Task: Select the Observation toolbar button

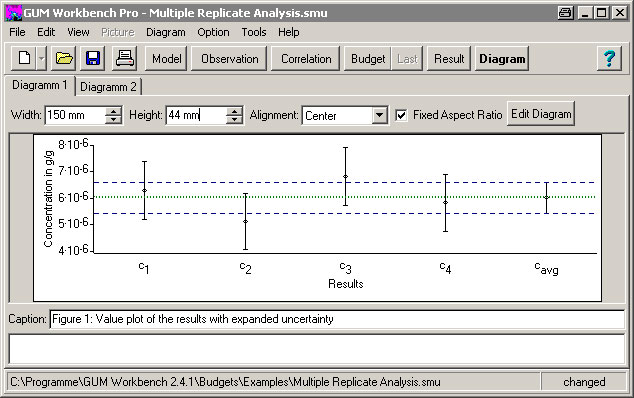Action: [229, 59]
